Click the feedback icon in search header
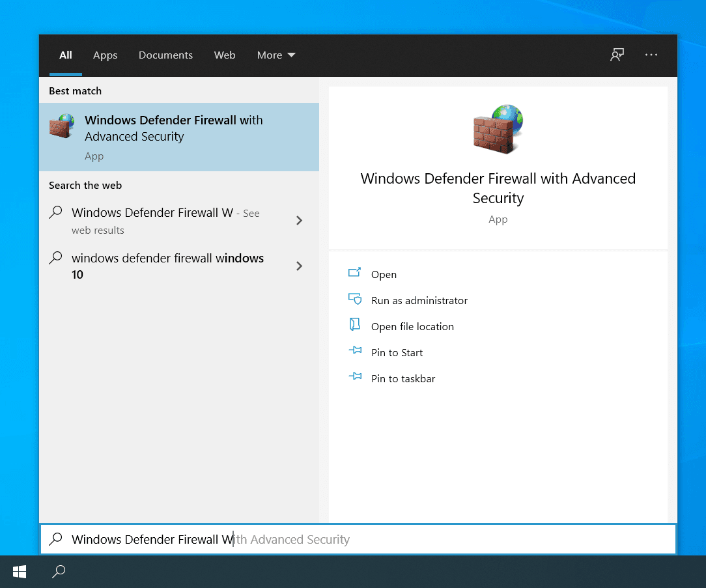The height and width of the screenshot is (588, 706). (x=617, y=55)
